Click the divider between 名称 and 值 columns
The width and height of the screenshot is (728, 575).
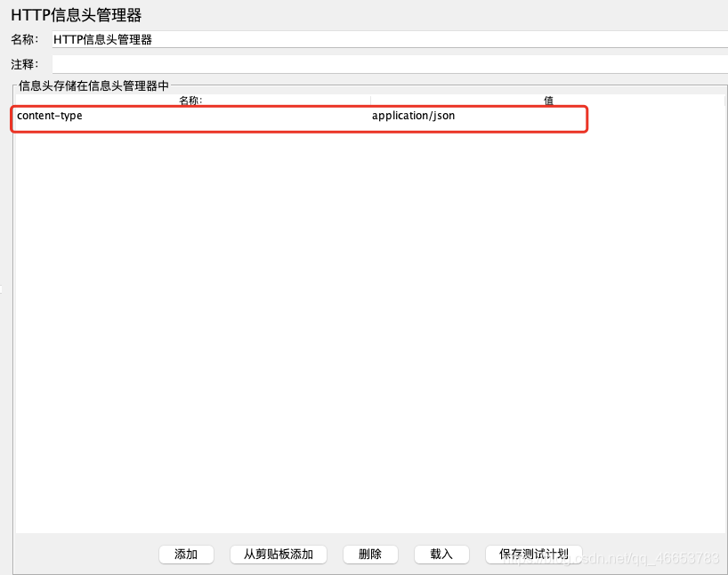pyautogui.click(x=370, y=100)
